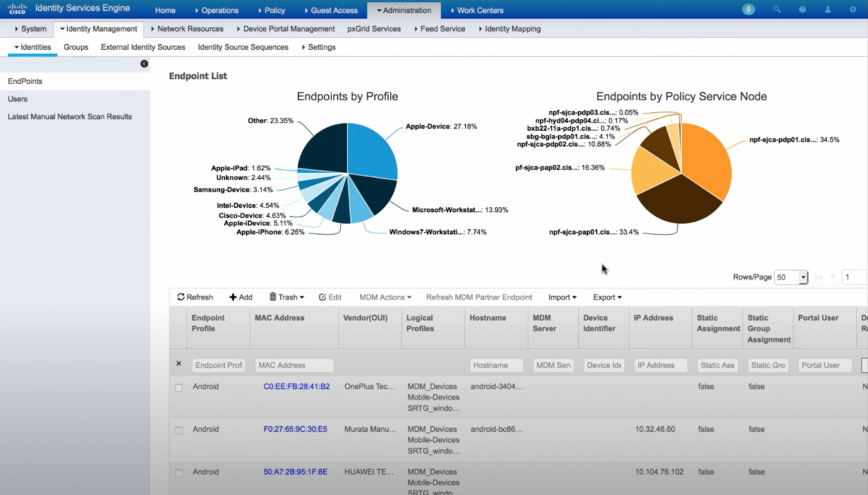Click the X to close the filter row
Viewport: 868px width, 495px height.
click(179, 363)
